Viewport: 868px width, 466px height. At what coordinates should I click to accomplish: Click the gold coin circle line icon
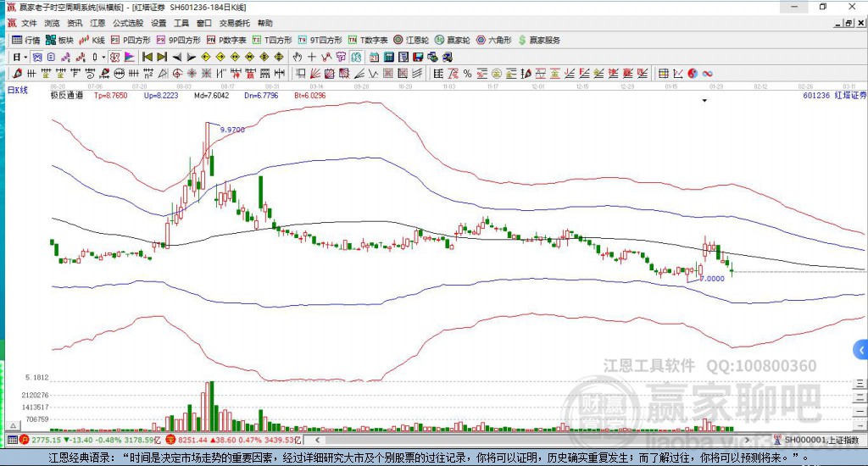tap(497, 74)
